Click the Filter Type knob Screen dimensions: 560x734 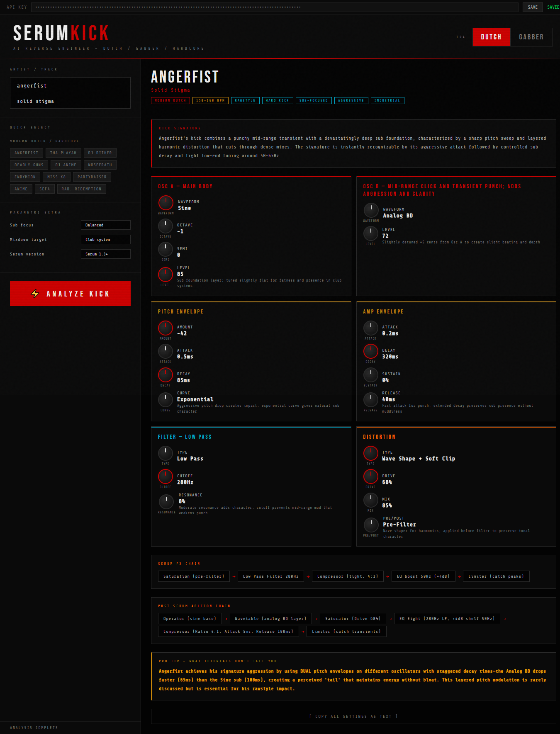pyautogui.click(x=166, y=453)
